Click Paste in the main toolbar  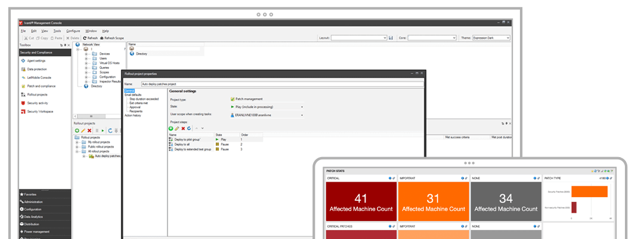[56, 38]
